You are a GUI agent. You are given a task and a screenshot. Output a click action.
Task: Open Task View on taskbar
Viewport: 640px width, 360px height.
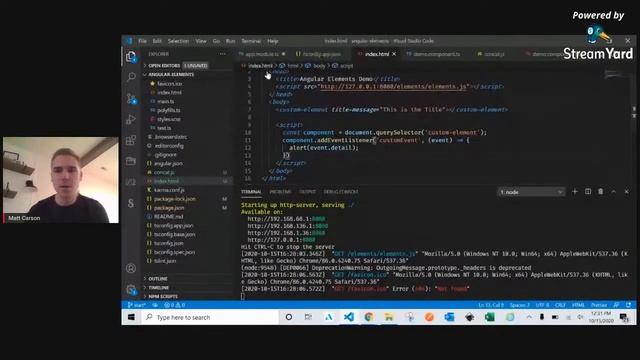[308, 317]
